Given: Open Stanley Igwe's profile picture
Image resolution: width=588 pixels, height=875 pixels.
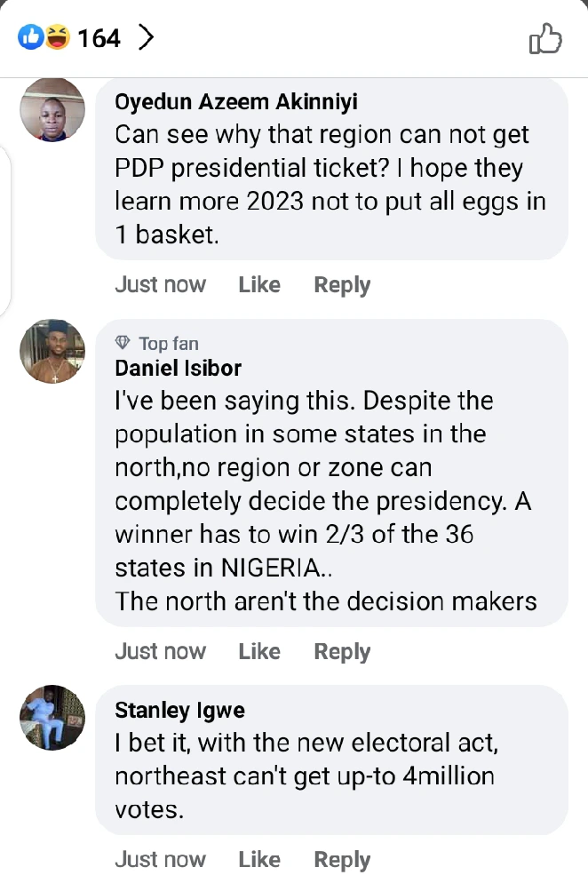Looking at the screenshot, I should 52,717.
